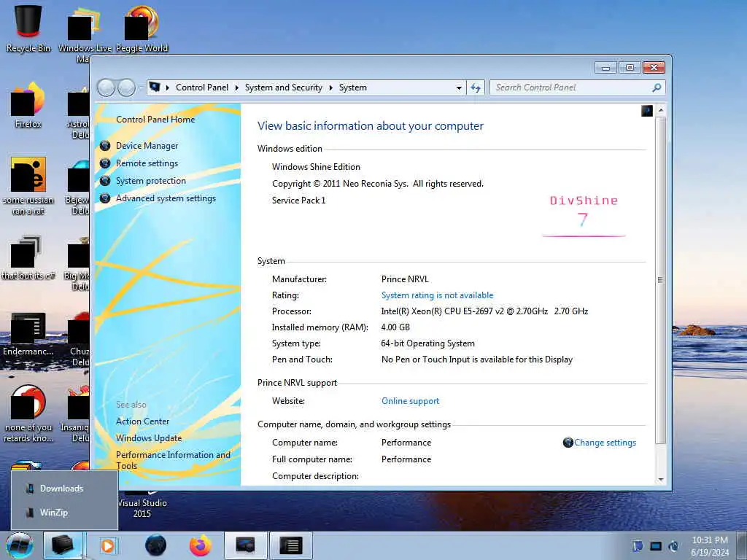747x560 pixels.
Task: Switch to the Control Panel taskbar window
Action: click(x=245, y=545)
